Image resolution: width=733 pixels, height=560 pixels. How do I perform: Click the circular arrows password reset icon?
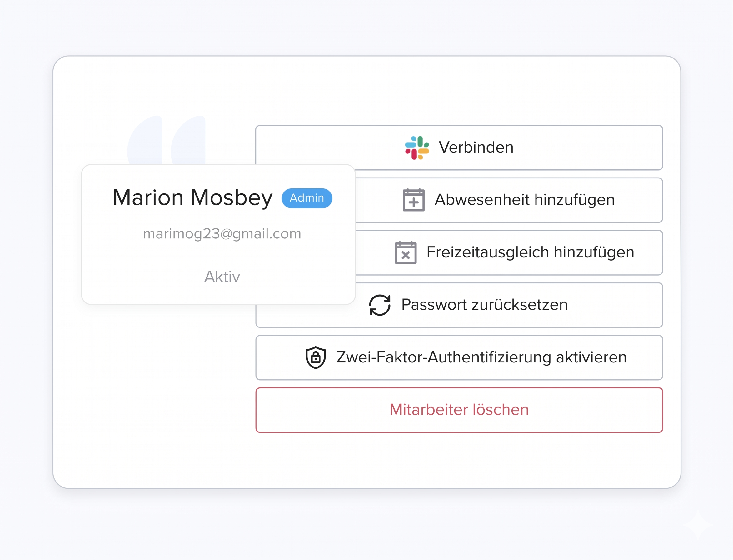coord(380,305)
